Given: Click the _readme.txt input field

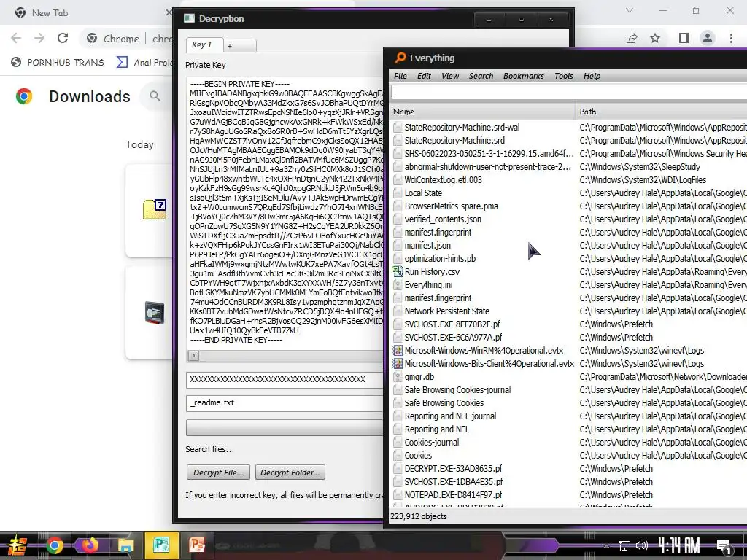Looking at the screenshot, I should pyautogui.click(x=285, y=402).
